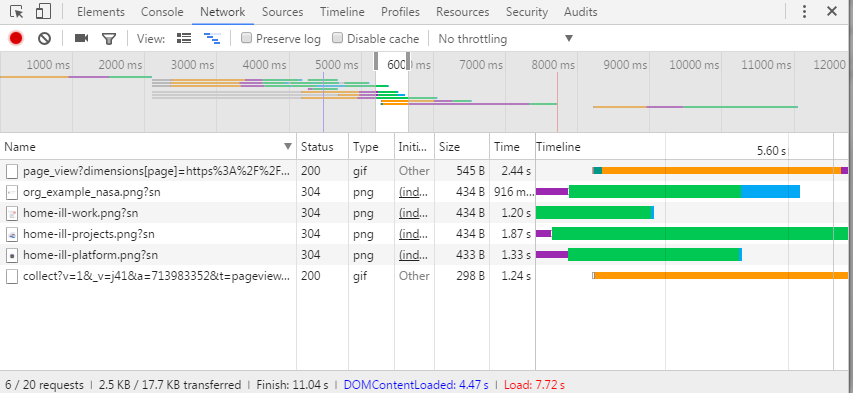
Task: Open the Profiles tab
Action: point(400,12)
